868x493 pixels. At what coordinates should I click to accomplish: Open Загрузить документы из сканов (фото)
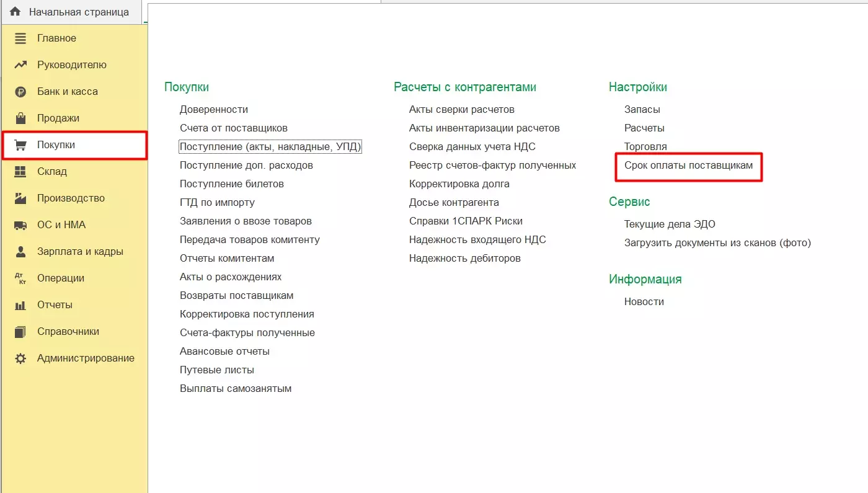point(717,243)
